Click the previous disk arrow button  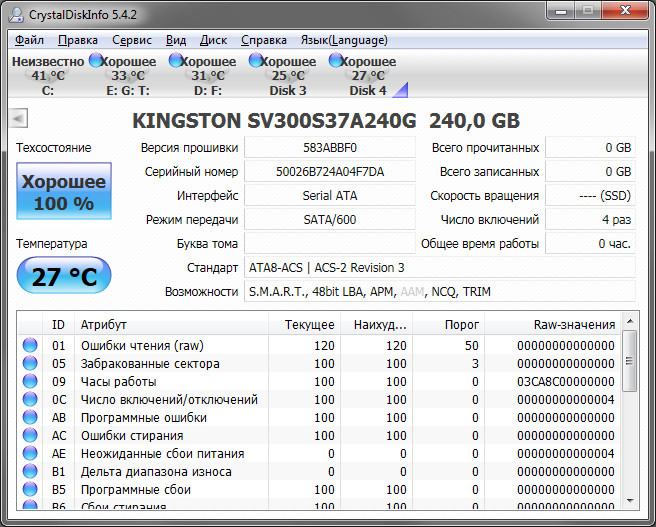(18, 119)
